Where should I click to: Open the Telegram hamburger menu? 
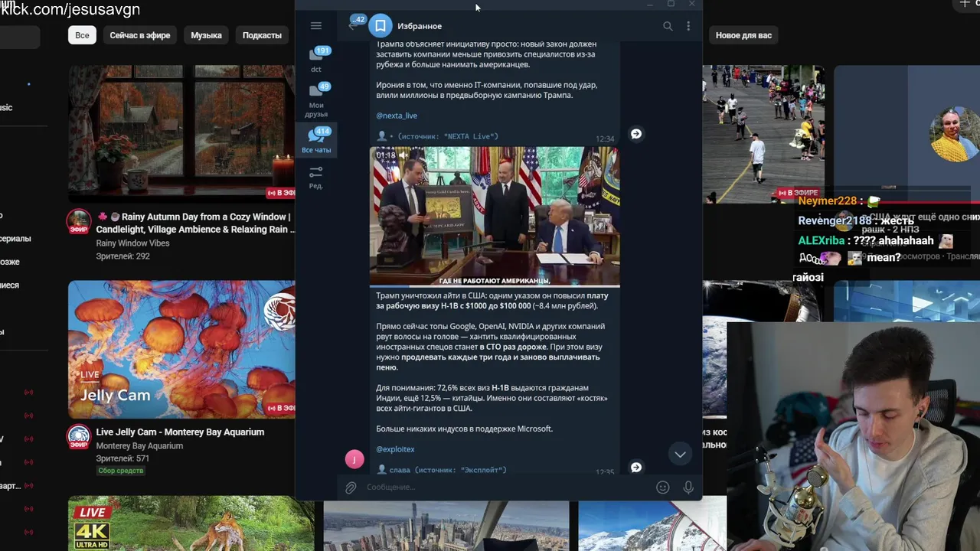[315, 26]
